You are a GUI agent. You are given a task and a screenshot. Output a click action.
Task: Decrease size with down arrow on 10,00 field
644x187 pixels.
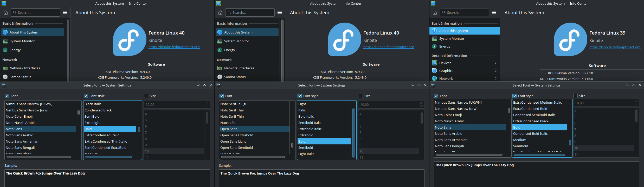coord(636,104)
